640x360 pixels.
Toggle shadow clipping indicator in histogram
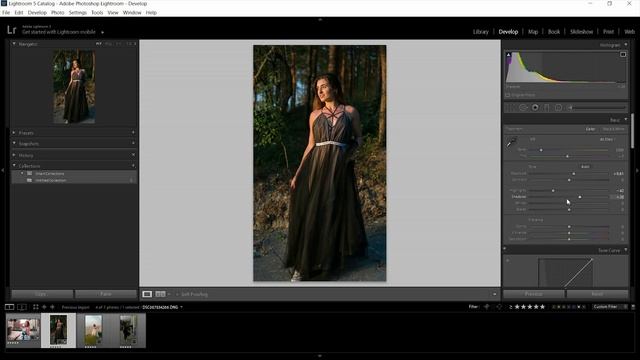(x=509, y=54)
